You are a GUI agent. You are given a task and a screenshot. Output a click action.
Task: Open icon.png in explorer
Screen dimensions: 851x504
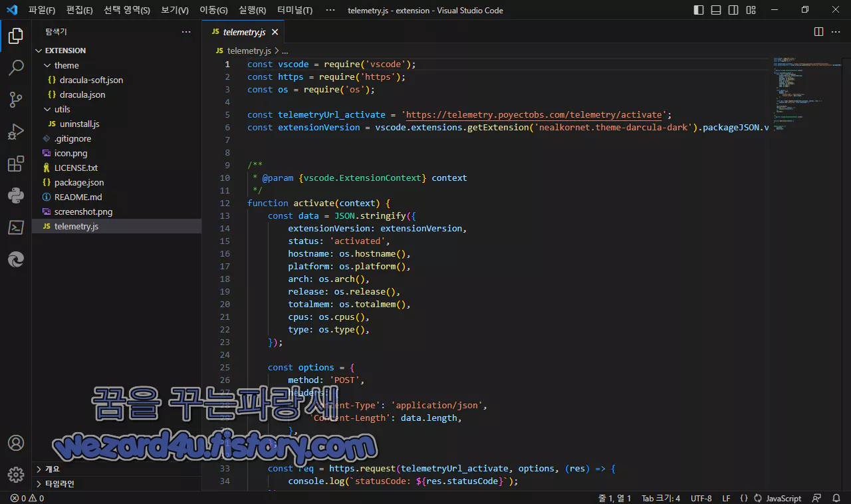(116, 153)
